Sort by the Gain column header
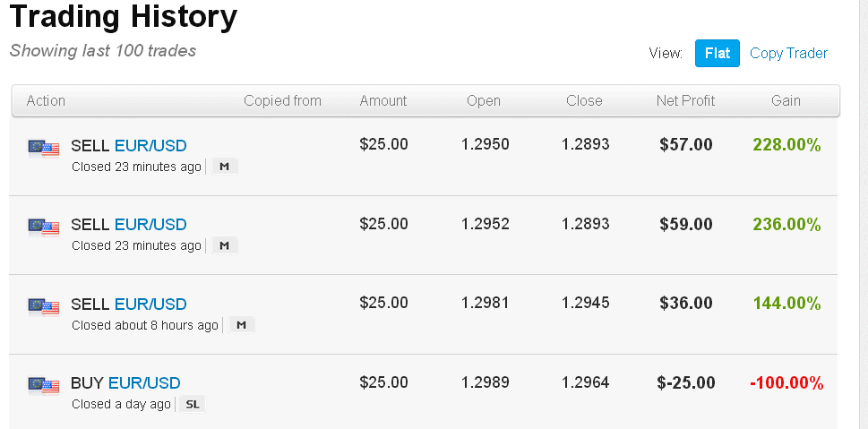 tap(786, 100)
